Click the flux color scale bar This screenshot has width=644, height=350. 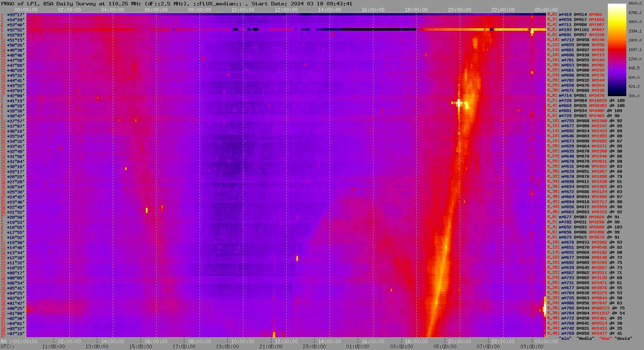tap(617, 50)
